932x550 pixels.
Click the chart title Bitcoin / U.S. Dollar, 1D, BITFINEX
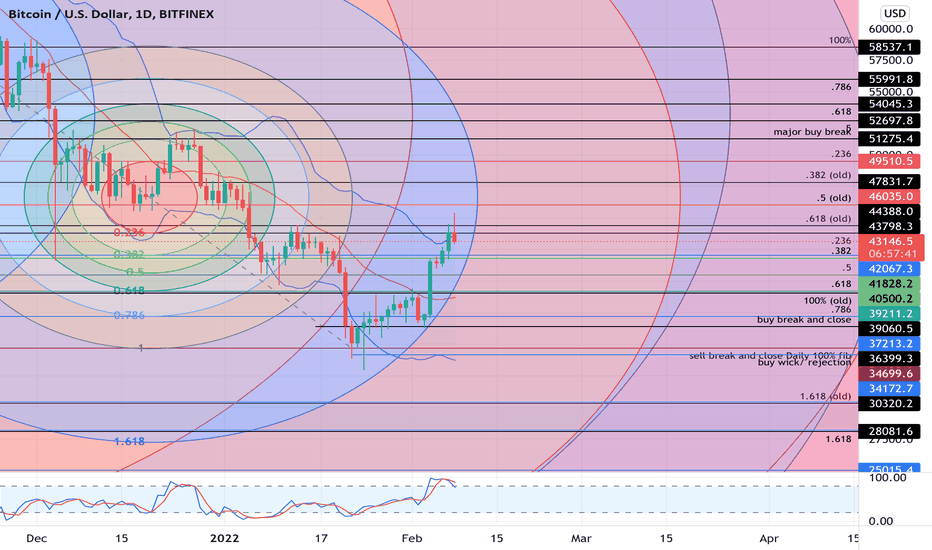coord(111,14)
